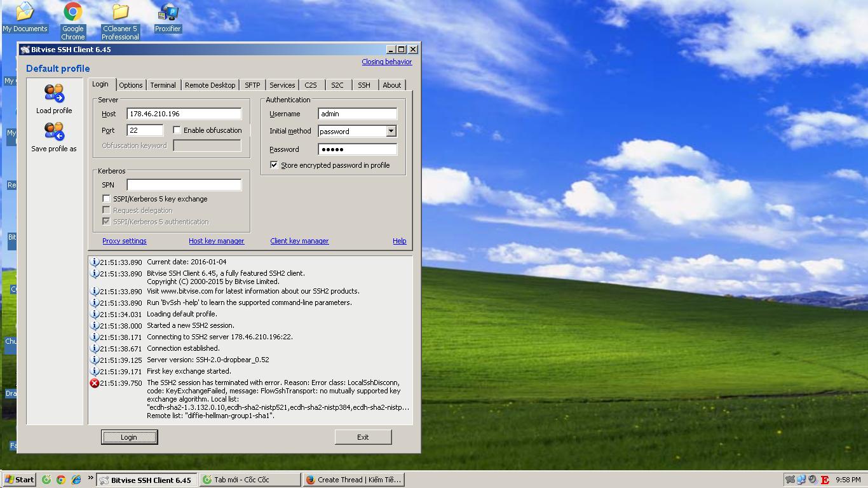Click the Internet Explorer quick launch icon
The image size is (868, 488).
[x=76, y=480]
